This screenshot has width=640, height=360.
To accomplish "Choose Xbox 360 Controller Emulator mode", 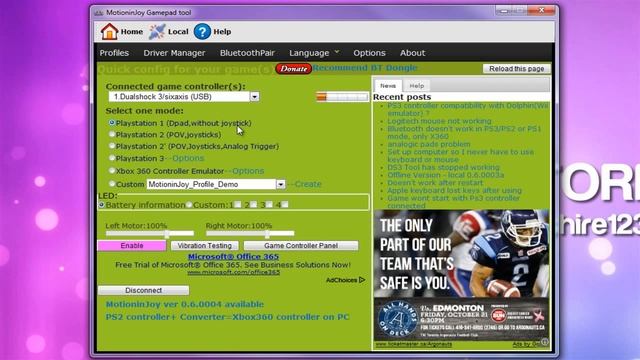I will coord(111,171).
